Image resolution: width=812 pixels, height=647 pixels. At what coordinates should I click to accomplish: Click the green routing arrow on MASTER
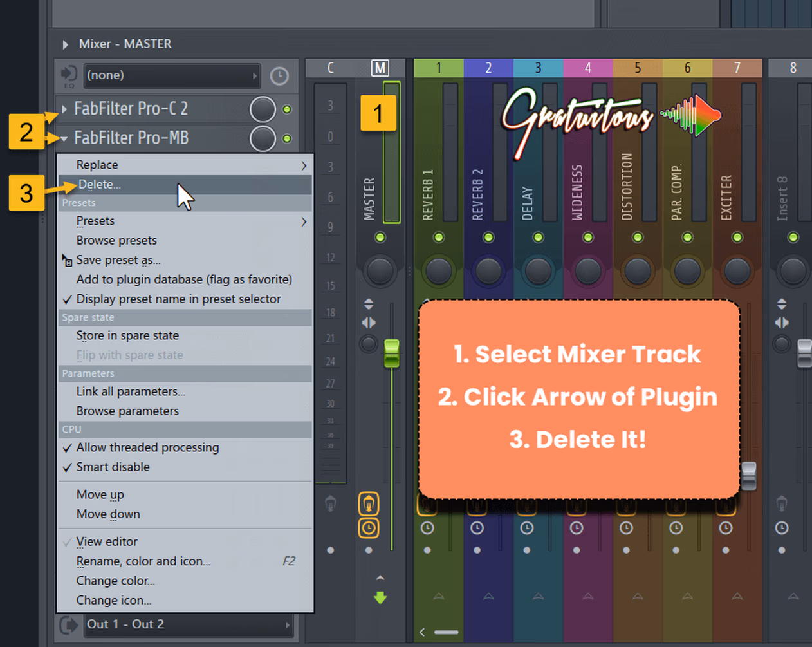click(380, 598)
